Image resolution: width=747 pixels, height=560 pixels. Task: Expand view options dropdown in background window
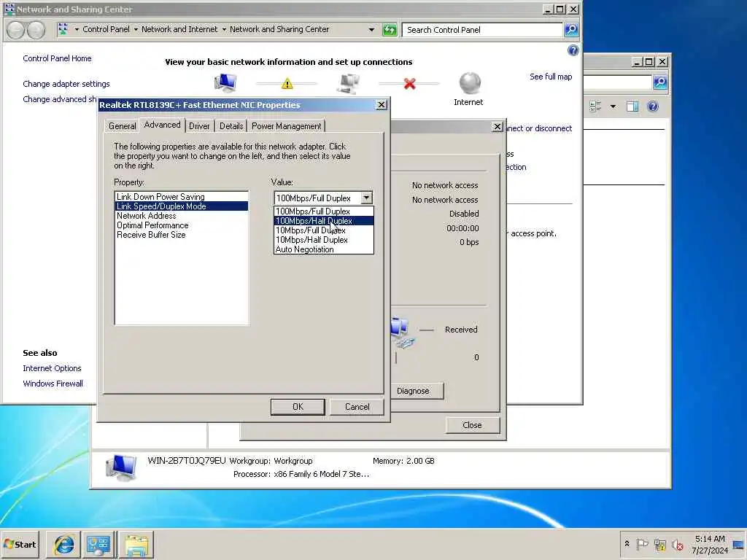[x=613, y=106]
